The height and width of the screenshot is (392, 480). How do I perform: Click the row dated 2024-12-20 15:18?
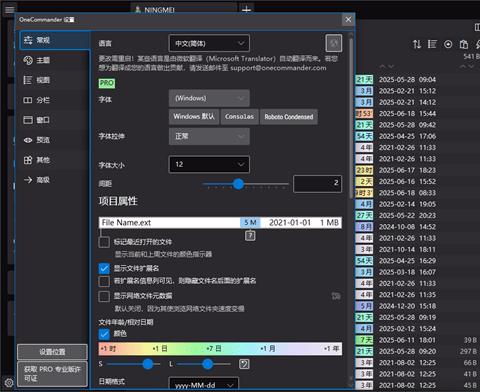click(417, 306)
